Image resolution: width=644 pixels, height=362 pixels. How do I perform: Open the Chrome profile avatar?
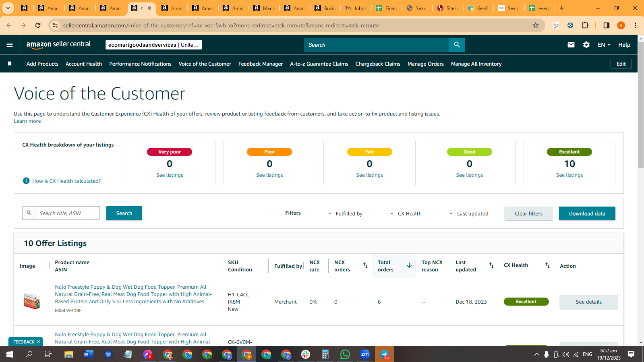(621, 25)
